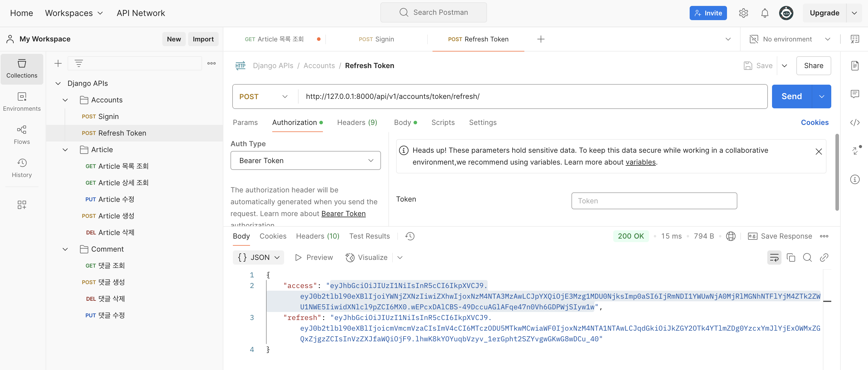Open the Upgrade dropdown arrow

854,13
